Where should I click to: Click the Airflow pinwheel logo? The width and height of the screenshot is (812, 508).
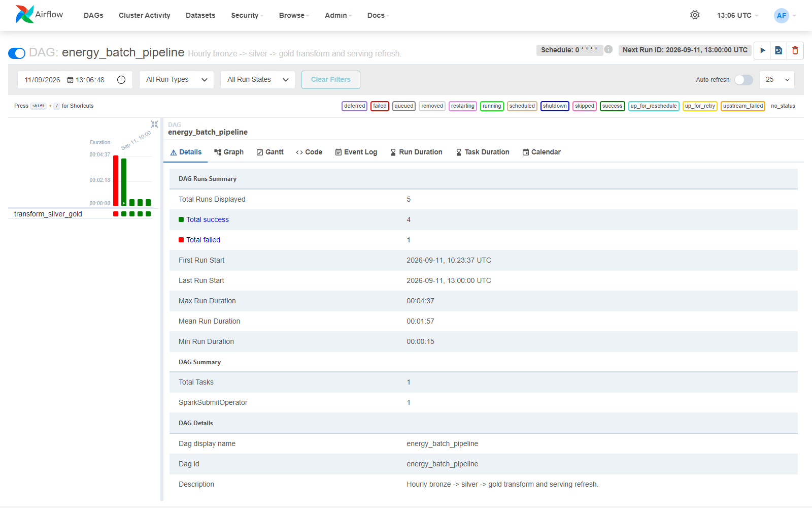click(24, 14)
